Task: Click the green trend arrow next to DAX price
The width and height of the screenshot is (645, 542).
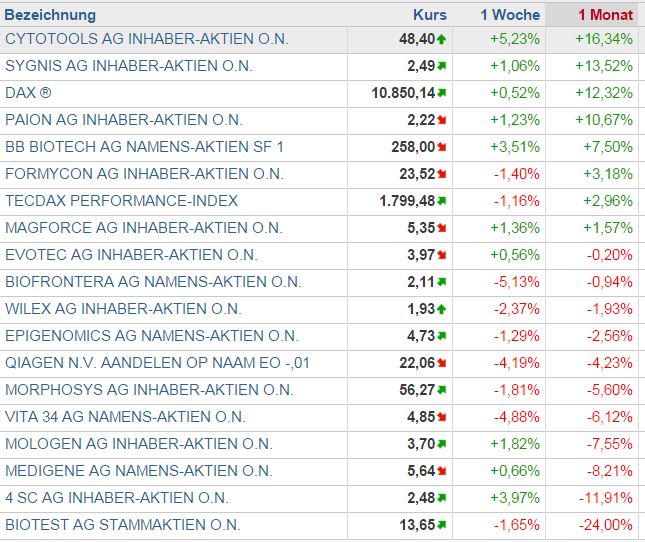Action: 441,93
